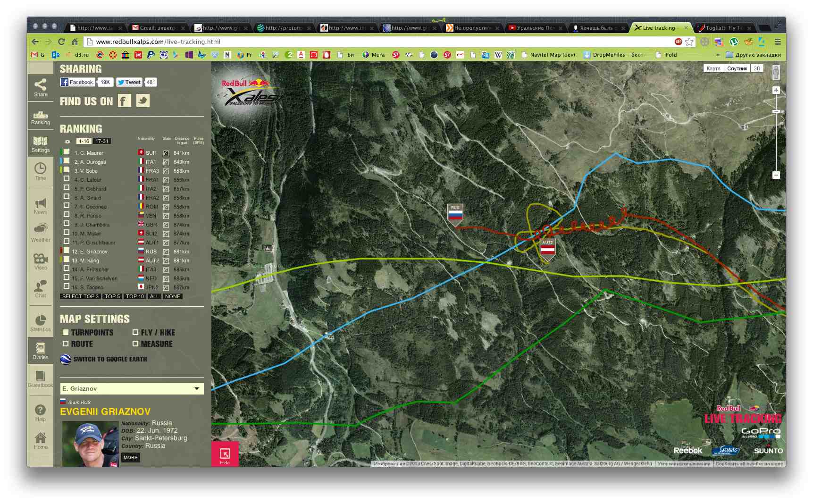The height and width of the screenshot is (504, 813).
Task: Open the Chrome menu button
Action: 778,42
